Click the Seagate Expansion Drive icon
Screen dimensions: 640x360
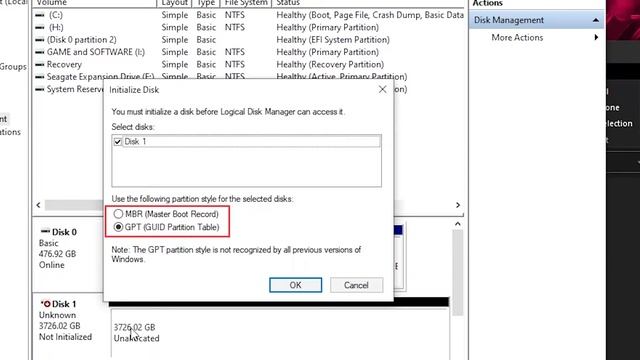pos(40,77)
